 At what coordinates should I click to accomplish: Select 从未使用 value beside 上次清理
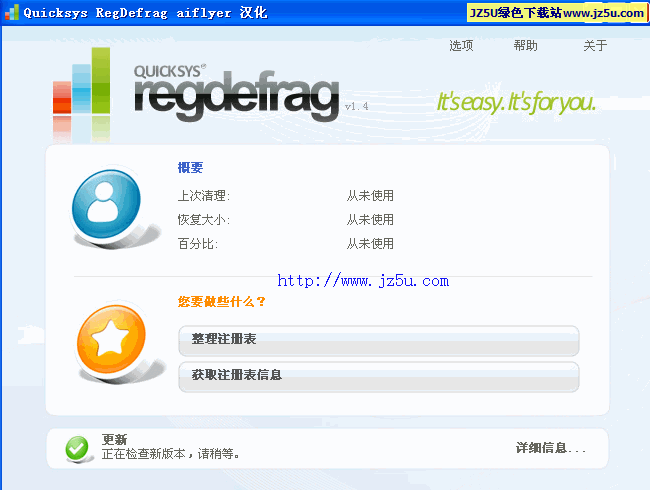click(x=370, y=195)
